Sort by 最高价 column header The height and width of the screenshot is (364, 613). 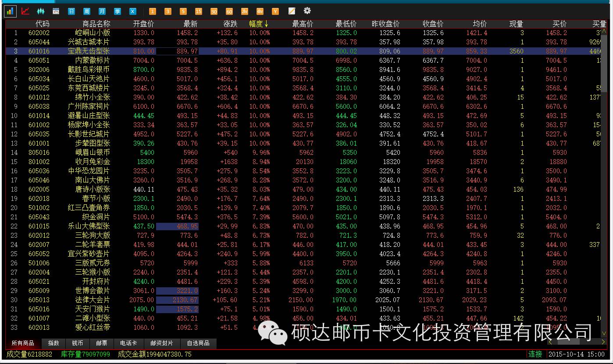coord(303,24)
